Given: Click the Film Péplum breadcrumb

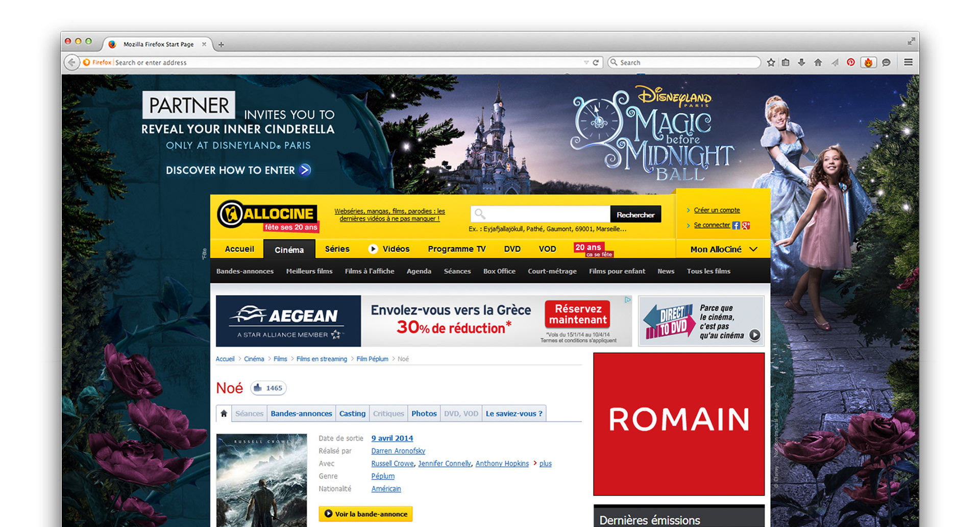Looking at the screenshot, I should coord(372,359).
